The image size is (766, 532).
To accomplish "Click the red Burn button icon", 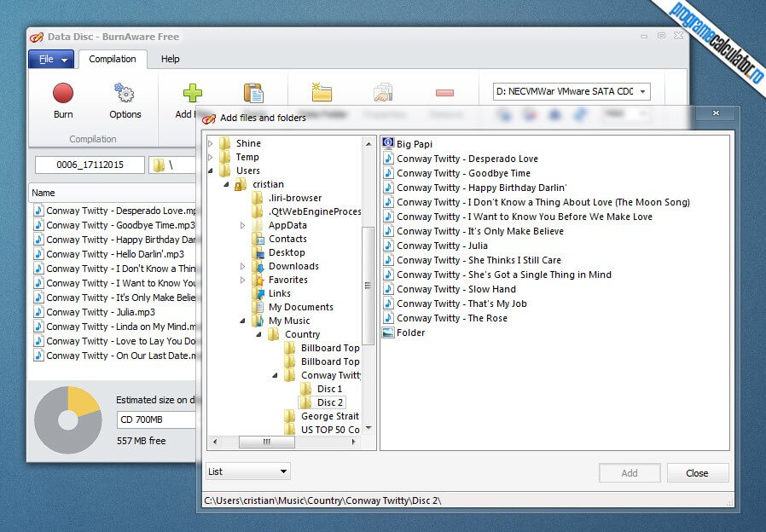I will (x=63, y=94).
